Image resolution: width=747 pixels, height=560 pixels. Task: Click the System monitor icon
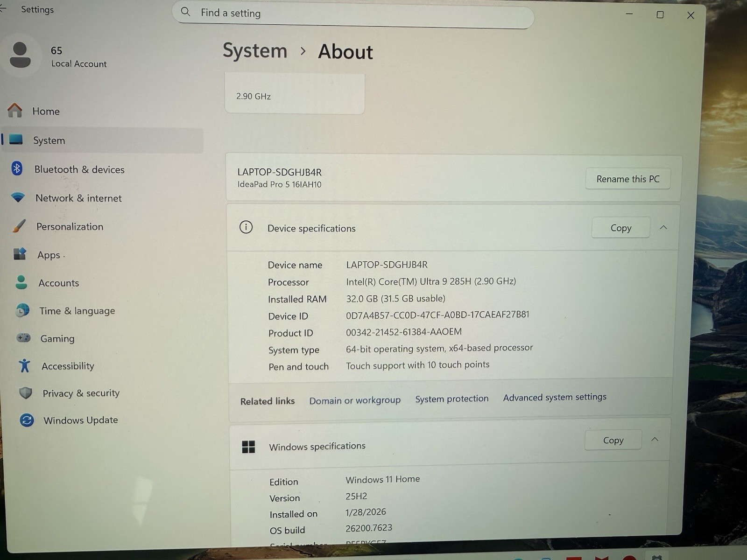[16, 140]
